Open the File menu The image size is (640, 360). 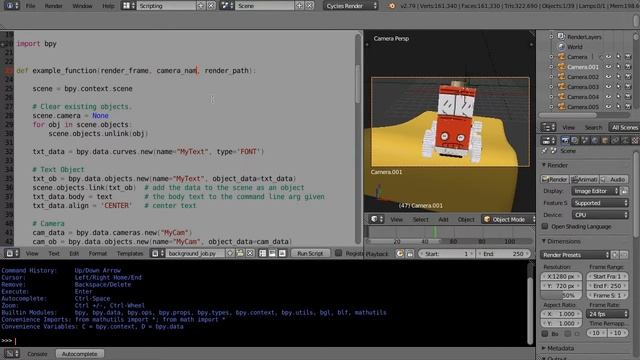[x=30, y=6]
